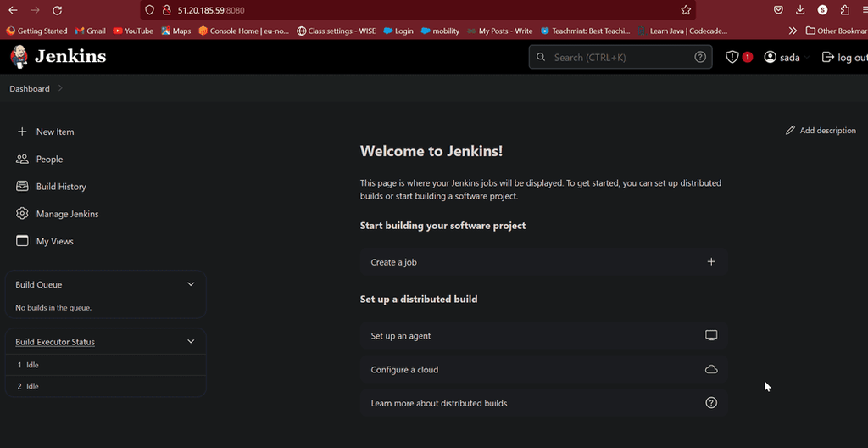Open the browser downloads arrow icon
This screenshot has width=868, height=448.
click(800, 10)
